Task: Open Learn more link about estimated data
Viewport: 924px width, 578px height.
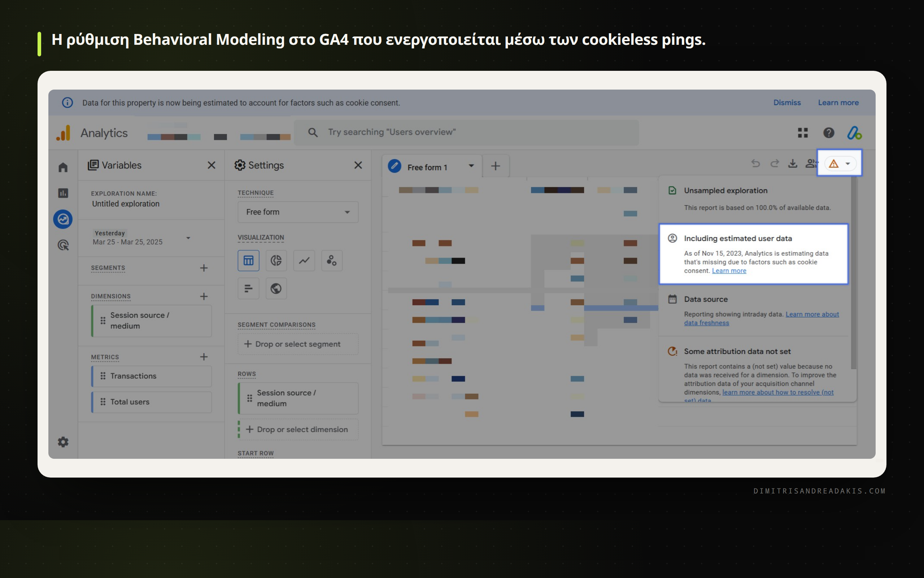Action: click(x=729, y=271)
